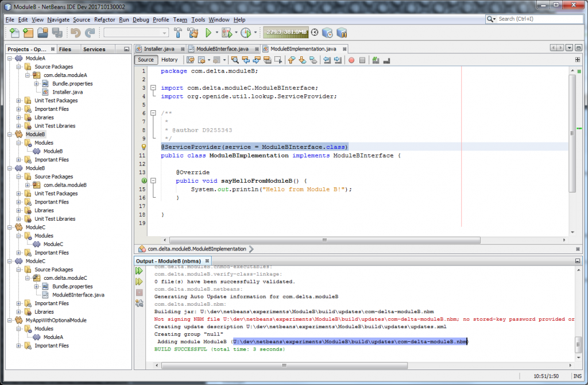
Task: Click the Redo toolbar icon
Action: tap(90, 33)
